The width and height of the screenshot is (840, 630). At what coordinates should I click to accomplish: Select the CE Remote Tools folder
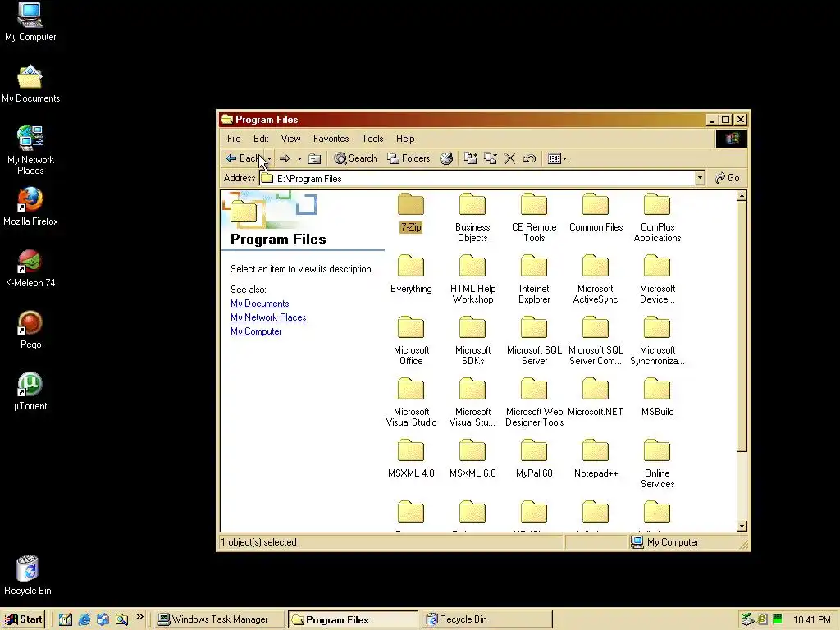pyautogui.click(x=534, y=217)
